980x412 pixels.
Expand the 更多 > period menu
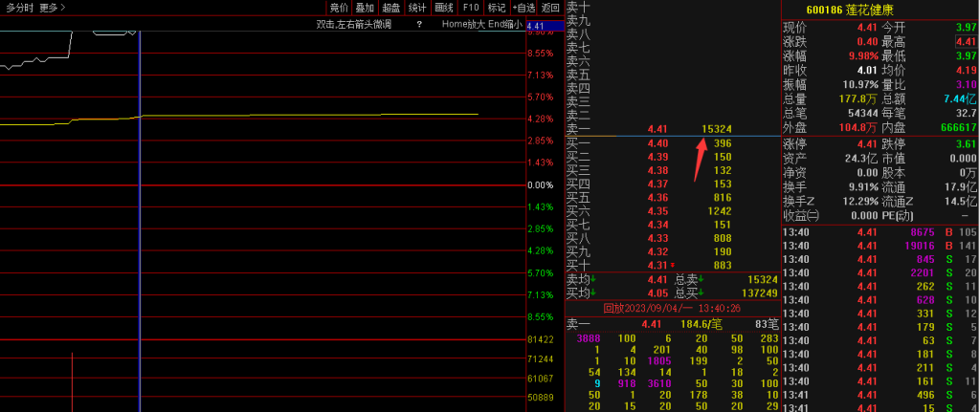[52, 8]
